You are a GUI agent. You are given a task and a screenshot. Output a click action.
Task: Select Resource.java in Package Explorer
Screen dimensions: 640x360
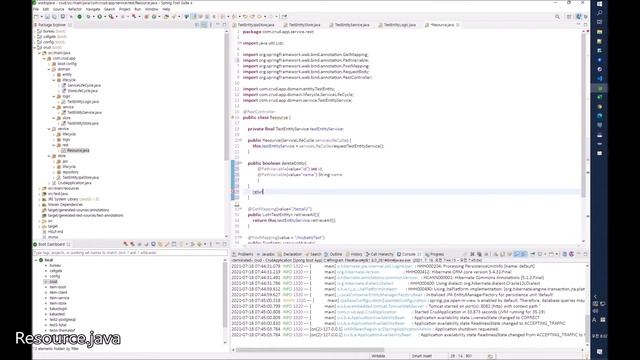tap(78, 150)
